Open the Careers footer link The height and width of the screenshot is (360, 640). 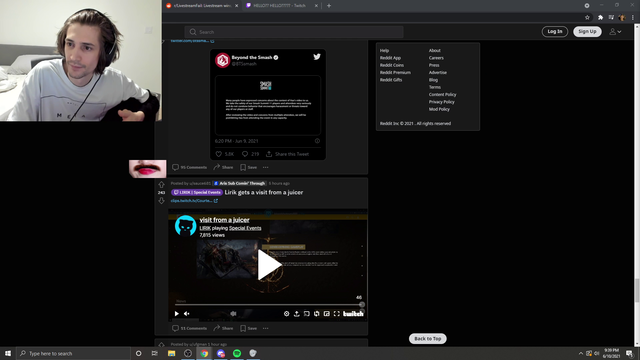tap(436, 58)
